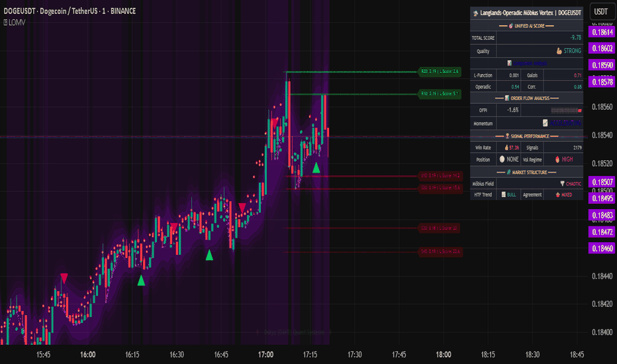Click the S10 support label L-Score 14.2
The image size is (617, 364).
point(440,175)
